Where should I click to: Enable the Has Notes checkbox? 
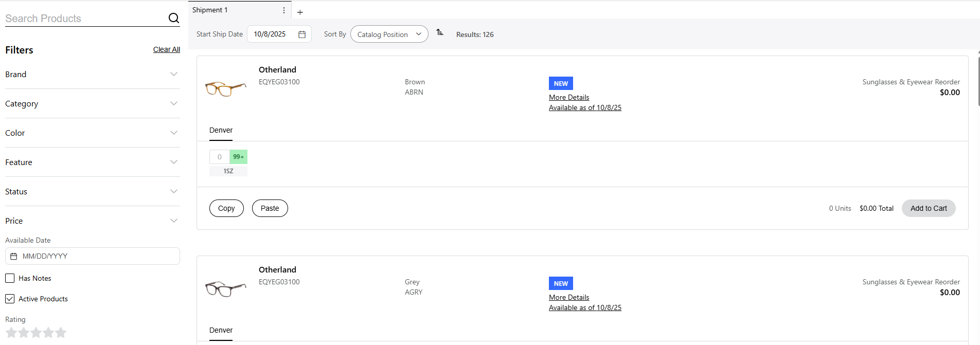pyautogui.click(x=10, y=278)
